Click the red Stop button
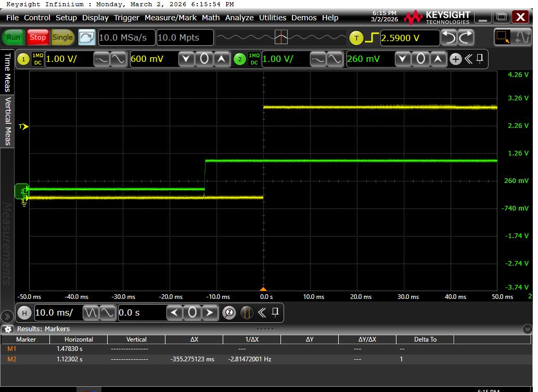Screen dimensions: 538x392 pos(37,37)
